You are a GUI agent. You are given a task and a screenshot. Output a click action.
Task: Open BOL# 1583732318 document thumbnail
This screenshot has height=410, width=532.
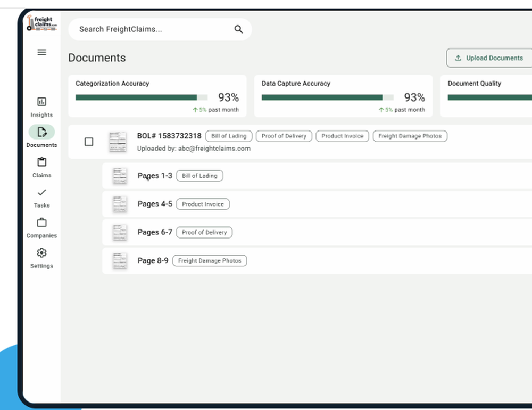pyautogui.click(x=118, y=142)
